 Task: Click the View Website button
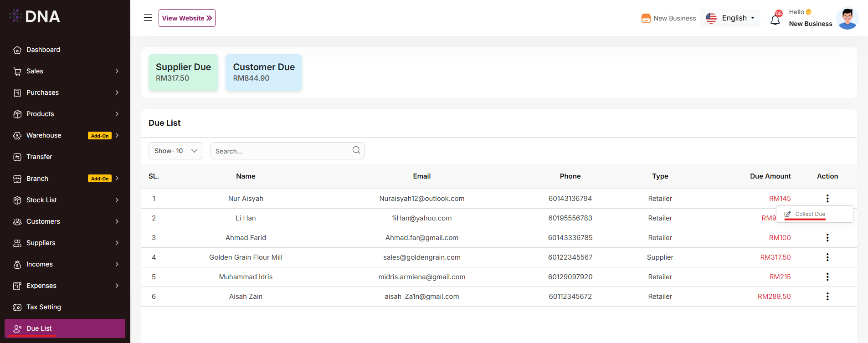point(187,18)
